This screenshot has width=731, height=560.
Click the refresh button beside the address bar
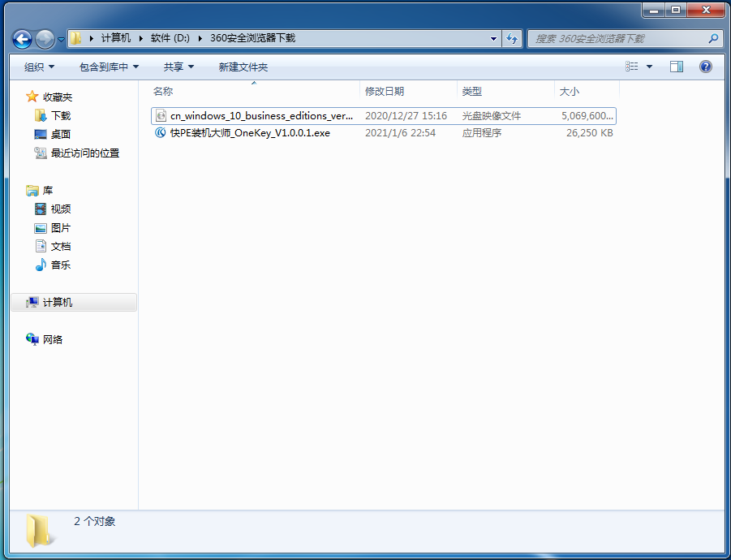(512, 39)
